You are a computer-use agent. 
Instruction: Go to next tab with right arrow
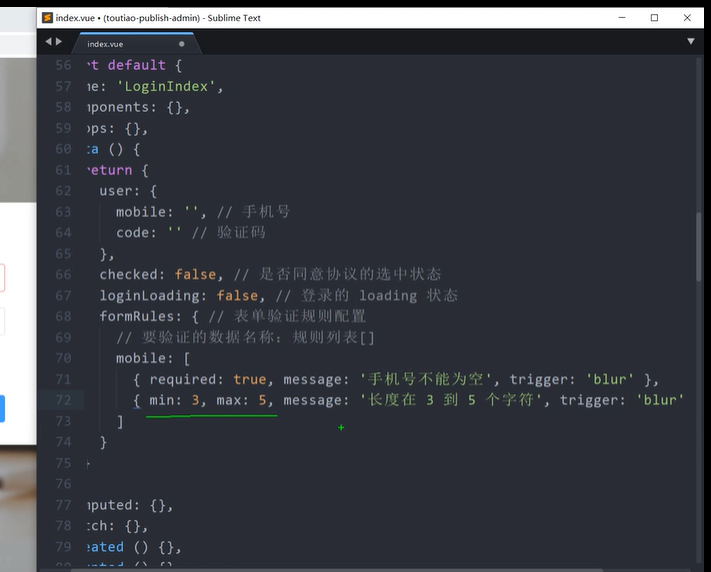click(x=58, y=42)
